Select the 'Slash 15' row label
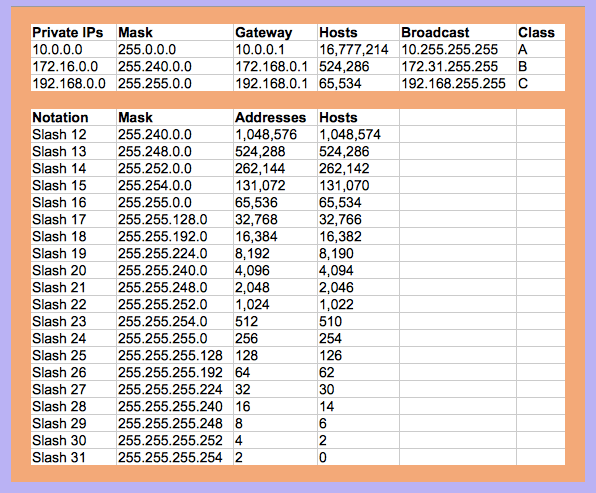This screenshot has height=493, width=596. [x=73, y=185]
